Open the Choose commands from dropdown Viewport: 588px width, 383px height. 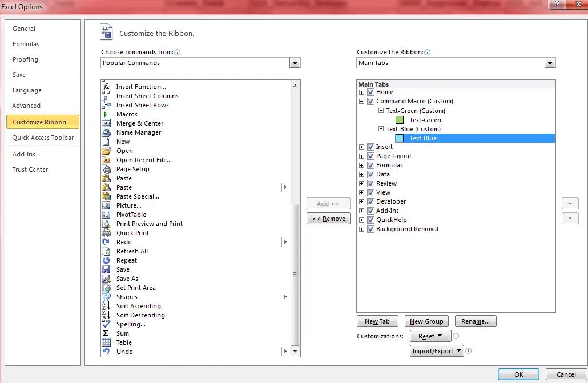tap(295, 63)
